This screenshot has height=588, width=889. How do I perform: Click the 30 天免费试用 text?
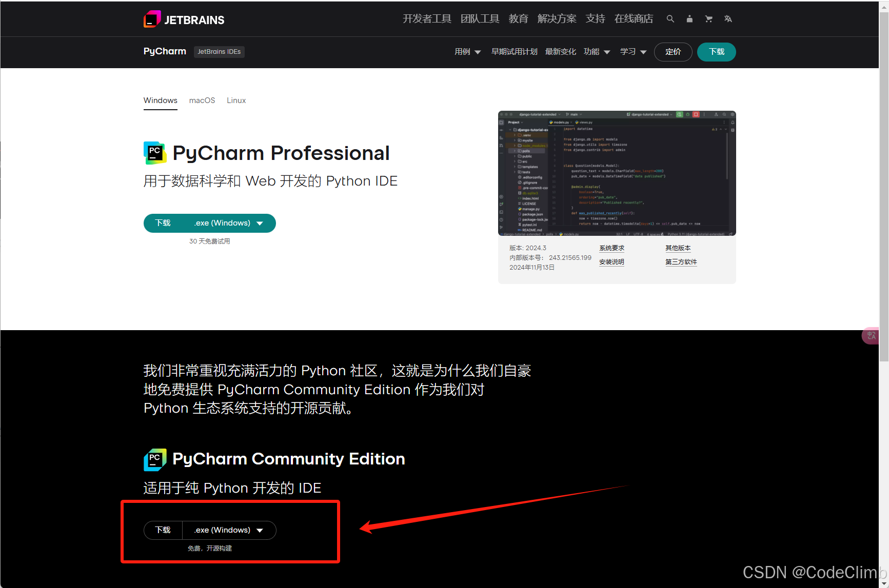pos(210,241)
